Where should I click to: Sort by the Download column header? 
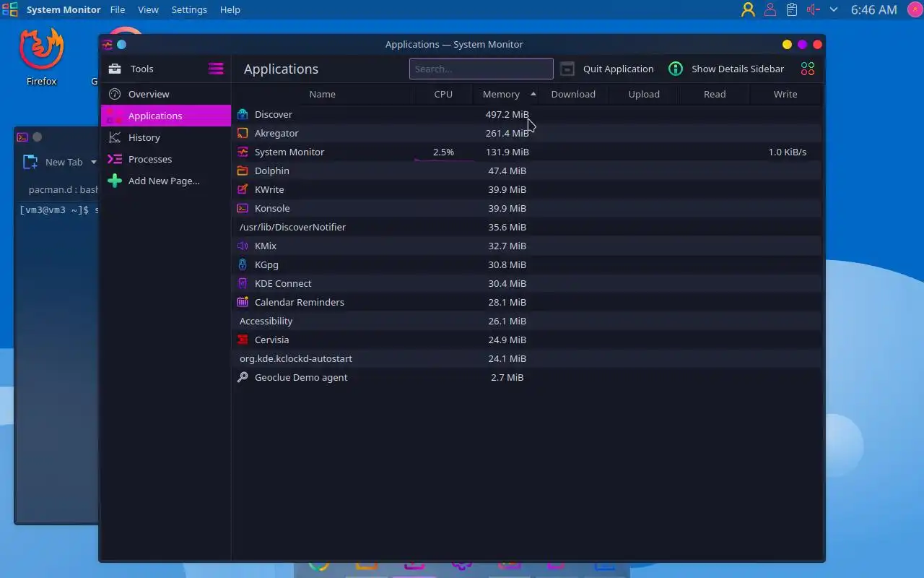coord(573,94)
